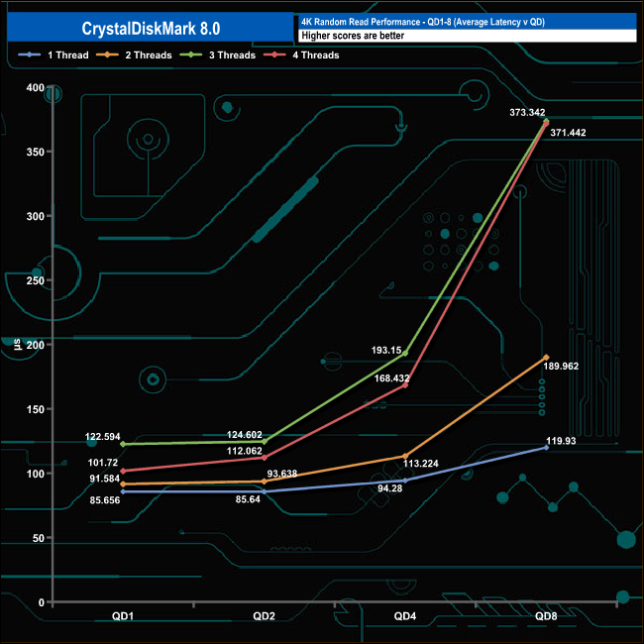Click the 373.342 data label
Image resolution: width=644 pixels, height=644 pixels.
pyautogui.click(x=527, y=113)
